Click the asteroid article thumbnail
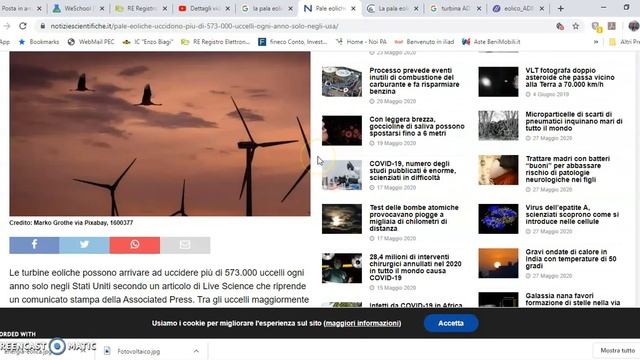Screen dimensions: 640x360 [498, 82]
